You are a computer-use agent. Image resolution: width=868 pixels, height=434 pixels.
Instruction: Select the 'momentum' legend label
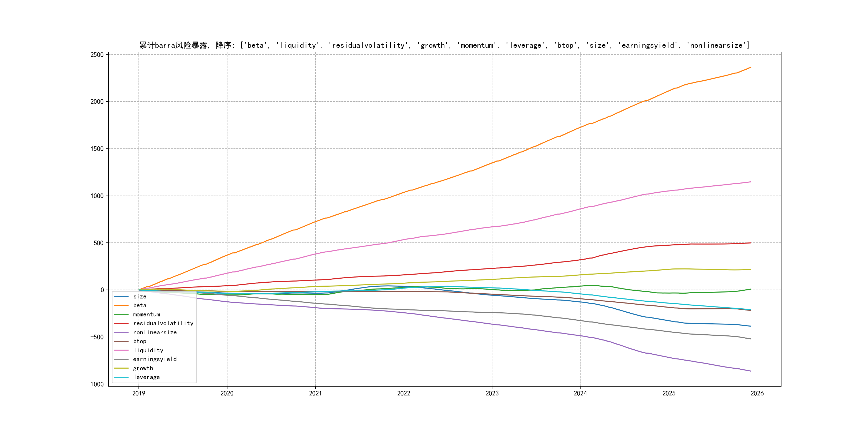(x=147, y=314)
